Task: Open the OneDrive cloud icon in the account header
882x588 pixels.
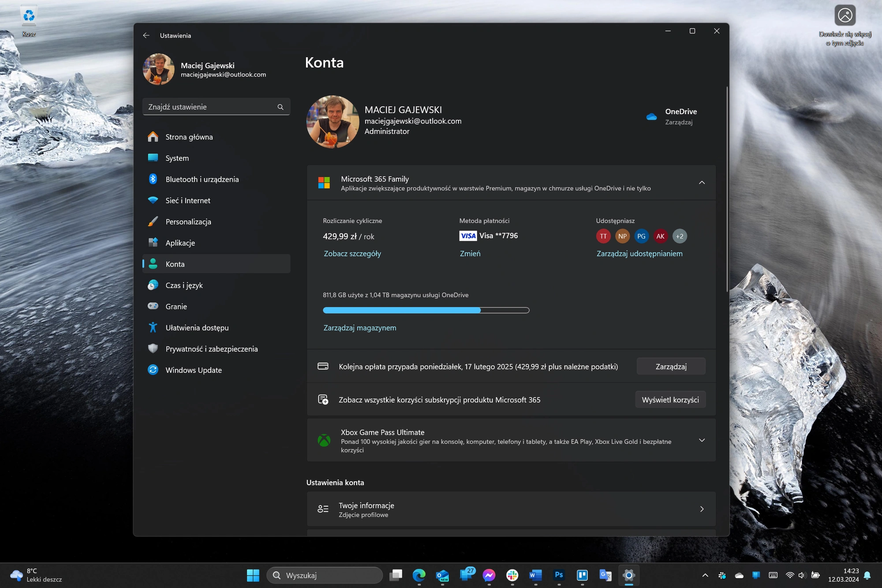Action: pos(651,116)
